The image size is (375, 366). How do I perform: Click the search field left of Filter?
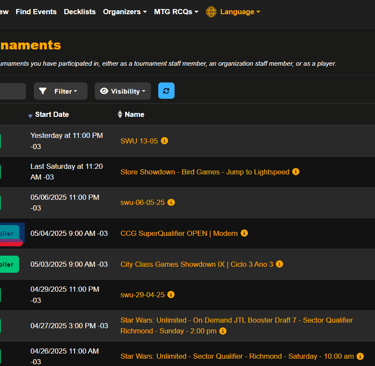(13, 91)
